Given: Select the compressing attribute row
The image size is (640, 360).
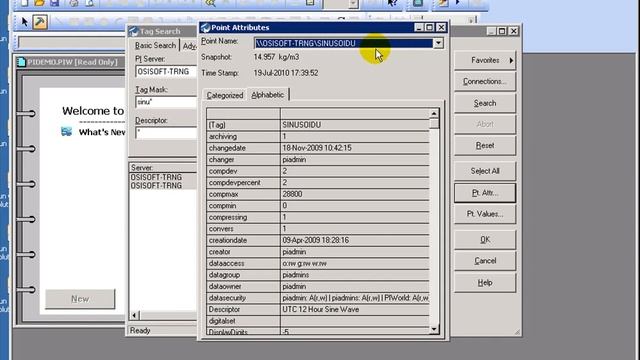Looking at the screenshot, I should [318, 217].
